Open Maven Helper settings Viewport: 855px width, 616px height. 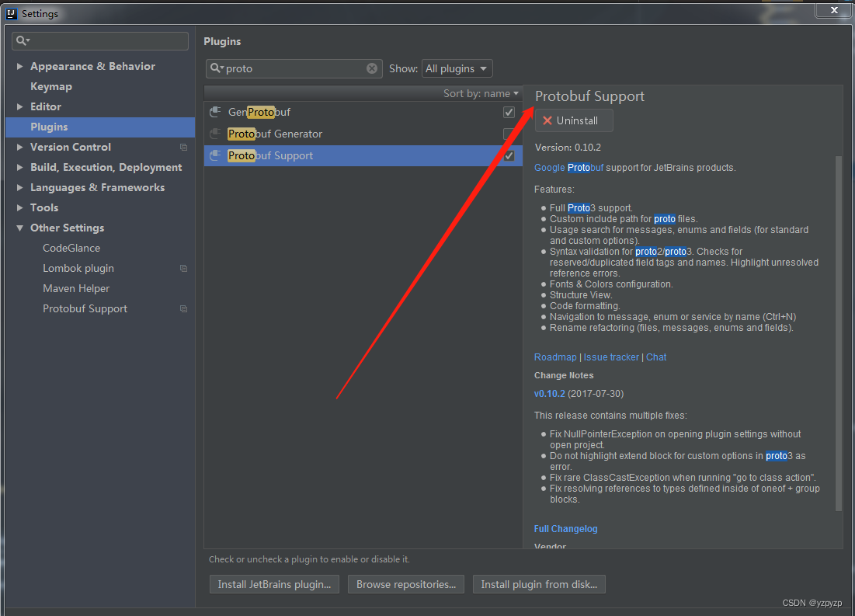76,288
